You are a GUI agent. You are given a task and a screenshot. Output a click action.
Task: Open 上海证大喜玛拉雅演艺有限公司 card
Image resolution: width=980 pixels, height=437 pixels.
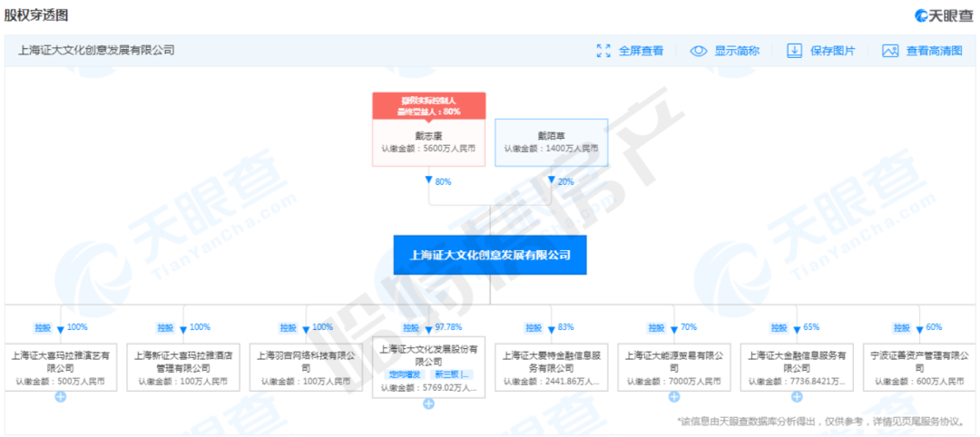[x=60, y=367]
